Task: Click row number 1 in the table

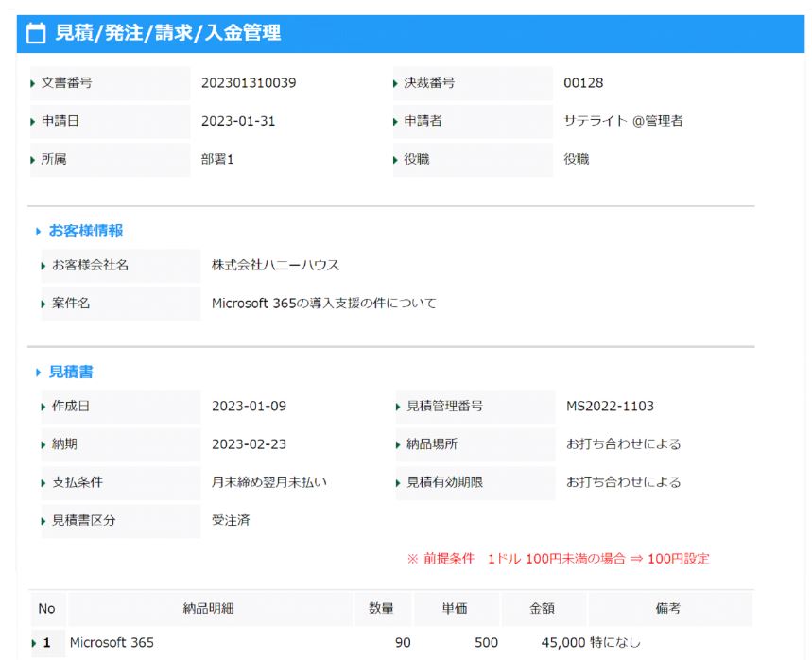Action: pyautogui.click(x=46, y=643)
